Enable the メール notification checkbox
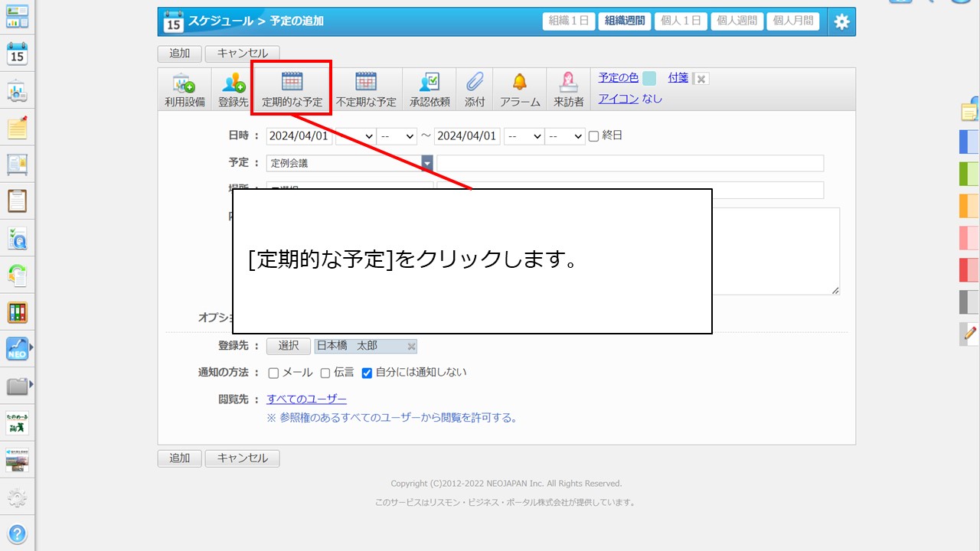Viewport: 980px width, 551px height. coord(273,373)
